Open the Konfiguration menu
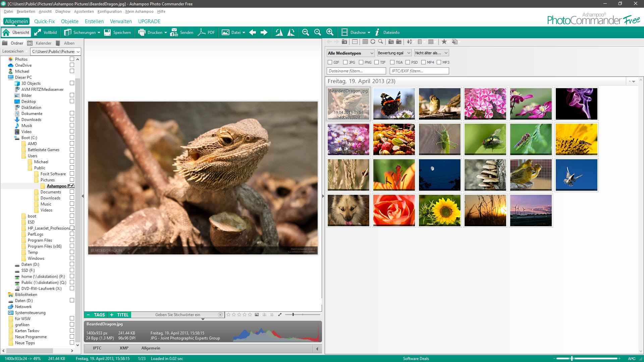 (x=109, y=11)
